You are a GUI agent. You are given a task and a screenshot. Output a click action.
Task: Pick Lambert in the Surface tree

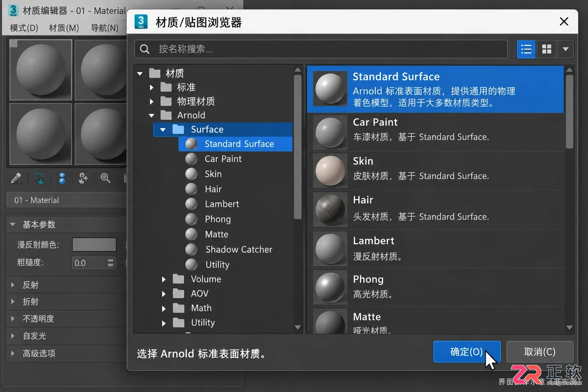click(222, 204)
